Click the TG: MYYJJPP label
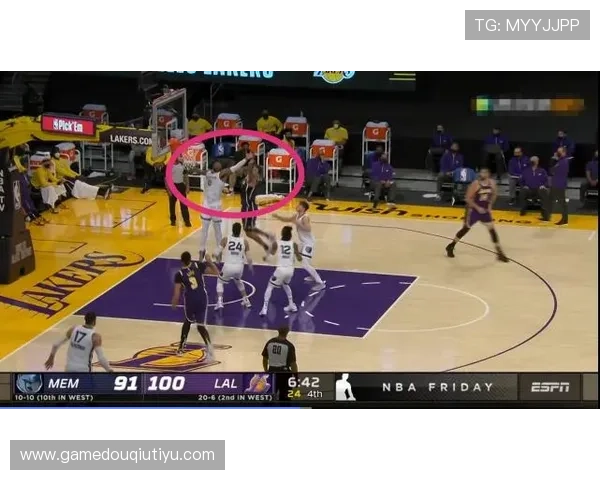Viewport: 600px width, 480px height. pos(527,24)
